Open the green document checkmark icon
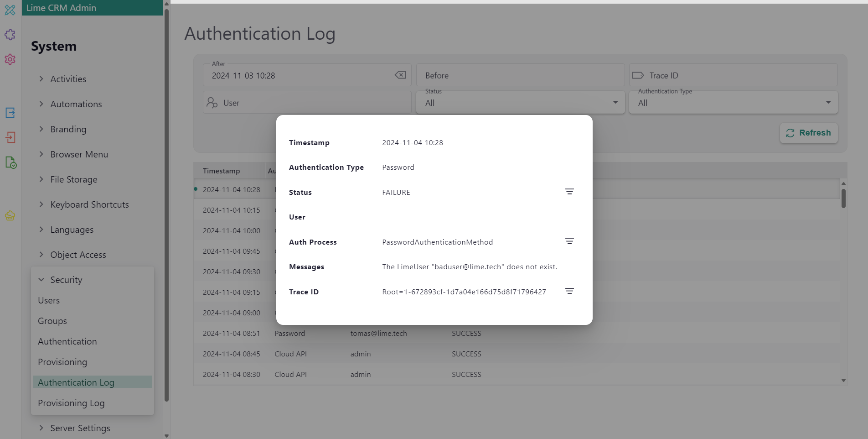Viewport: 868px width, 439px height. (x=10, y=162)
